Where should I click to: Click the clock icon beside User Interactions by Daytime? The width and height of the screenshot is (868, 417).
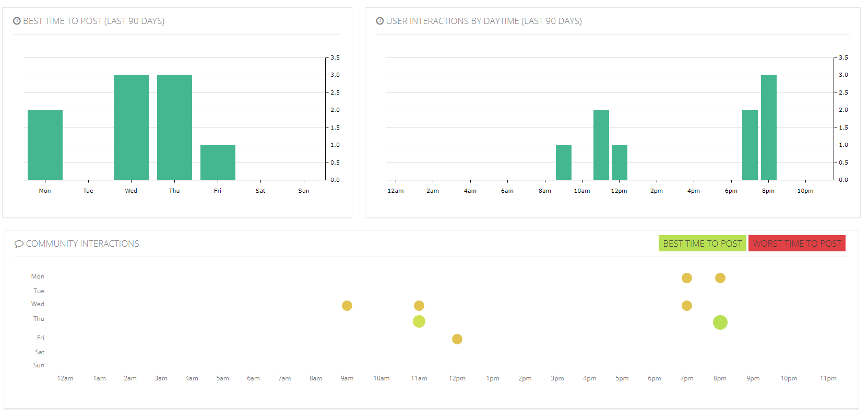tap(379, 21)
